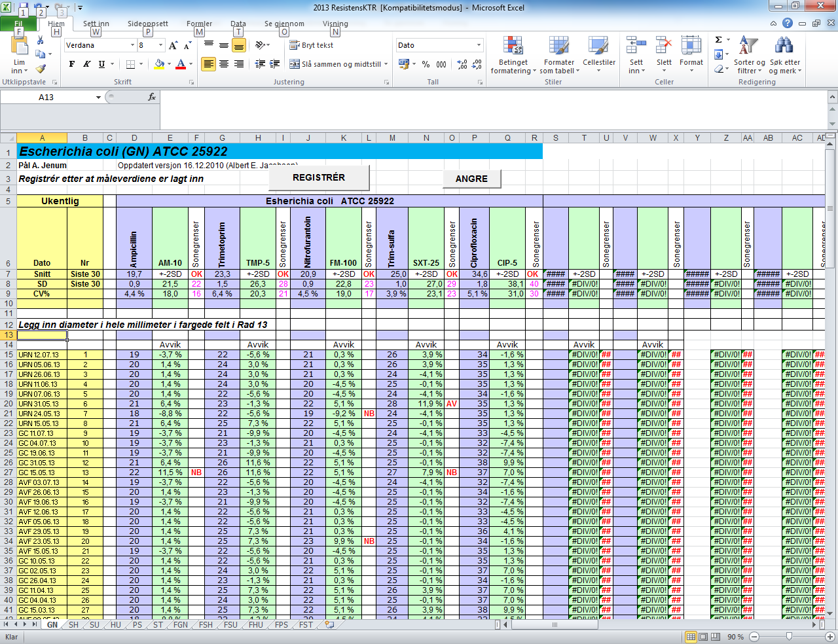838x644 pixels.
Task: Apply red font color A
Action: tap(181, 64)
